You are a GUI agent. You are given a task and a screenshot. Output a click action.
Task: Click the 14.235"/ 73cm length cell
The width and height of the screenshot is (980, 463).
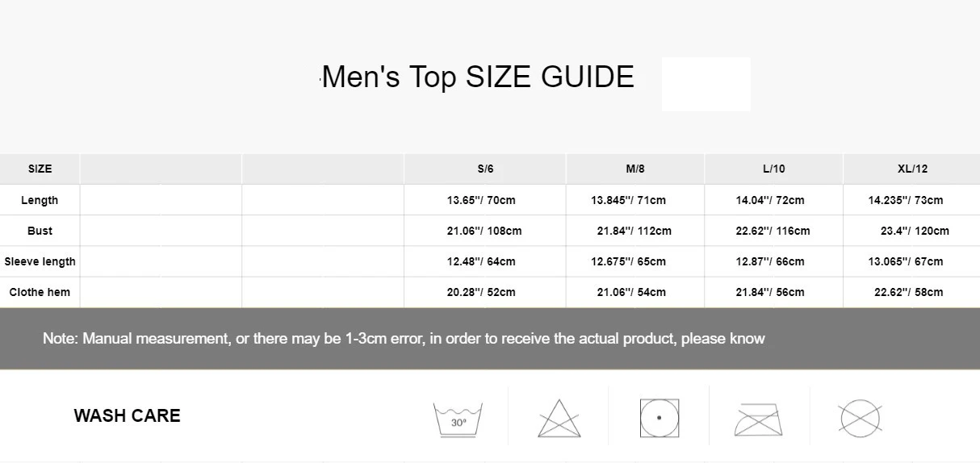click(905, 200)
